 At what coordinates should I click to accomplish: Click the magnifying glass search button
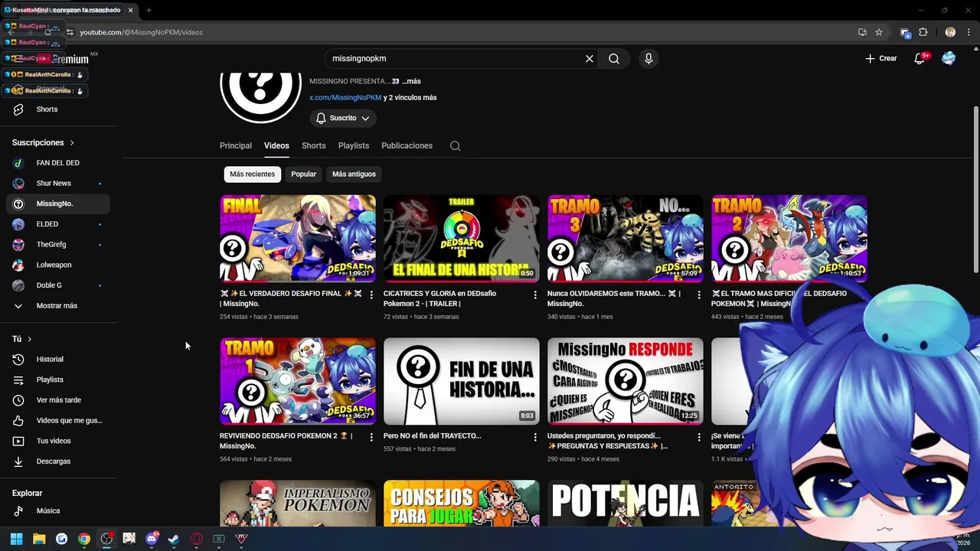(614, 58)
